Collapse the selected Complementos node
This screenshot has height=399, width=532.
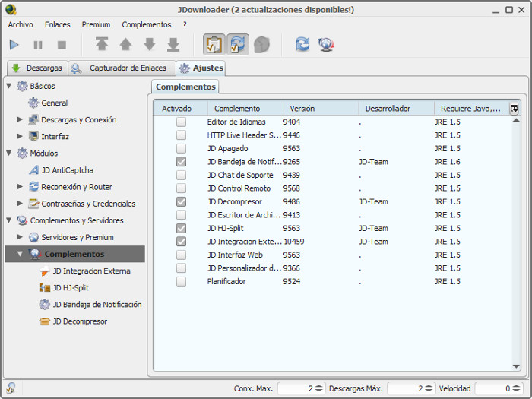tap(20, 254)
